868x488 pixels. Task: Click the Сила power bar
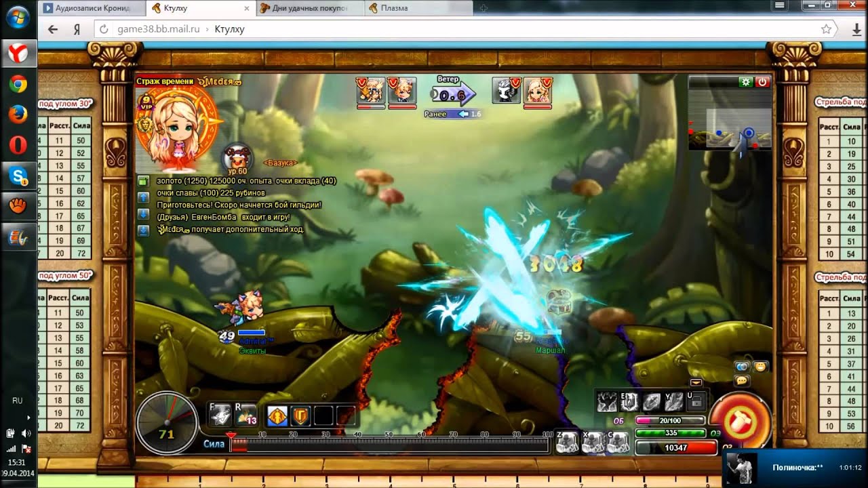(x=390, y=445)
